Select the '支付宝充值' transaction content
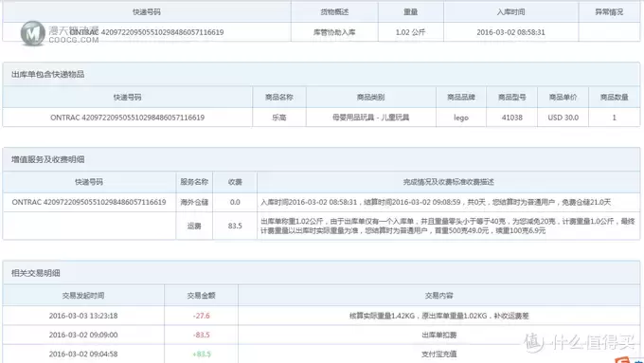Viewport: 644px width, 363px height. (438, 354)
